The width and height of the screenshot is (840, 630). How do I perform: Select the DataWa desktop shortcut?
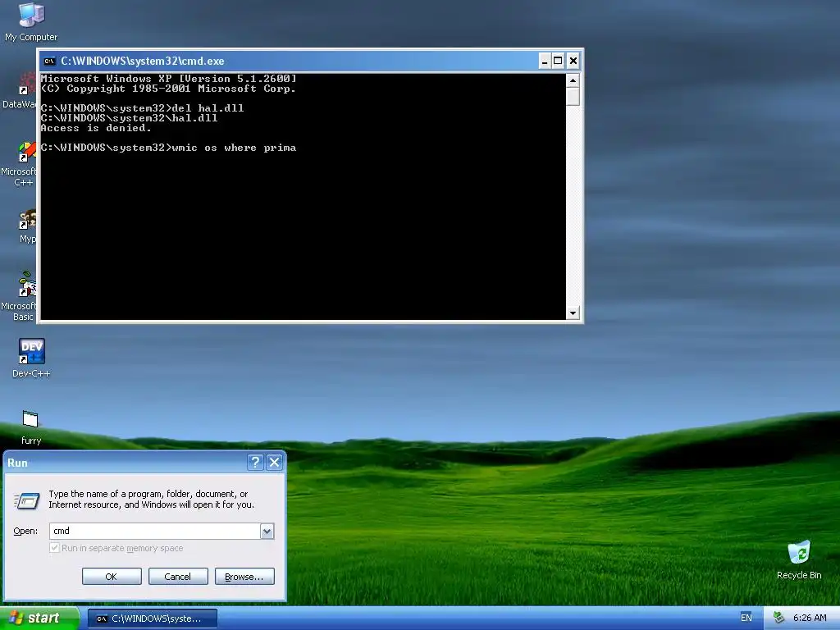point(20,91)
